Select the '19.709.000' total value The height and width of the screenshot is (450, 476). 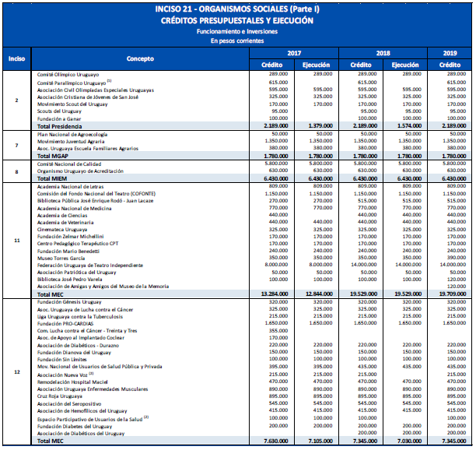pyautogui.click(x=453, y=294)
